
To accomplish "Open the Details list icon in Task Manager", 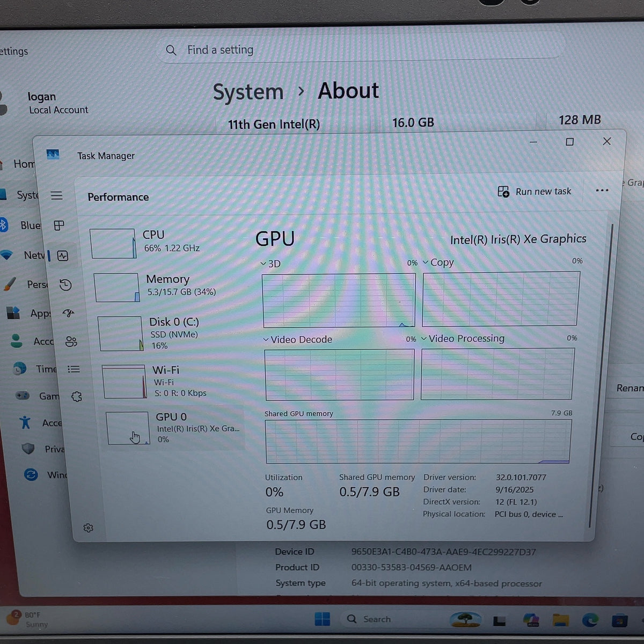I will (74, 369).
